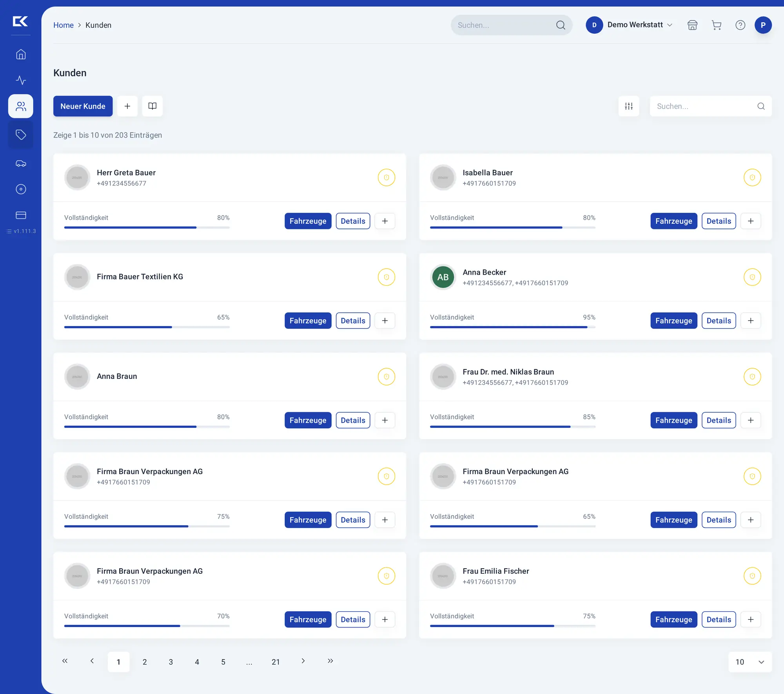784x694 pixels.
Task: Click the shield icon for Anna Becker
Action: 752,277
